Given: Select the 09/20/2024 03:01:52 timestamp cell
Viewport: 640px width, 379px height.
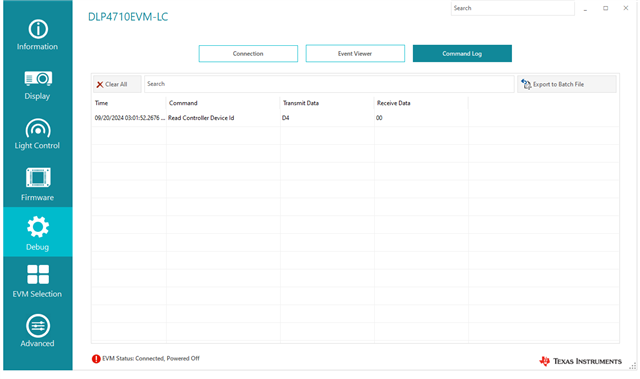Looking at the screenshot, I should click(x=129, y=118).
